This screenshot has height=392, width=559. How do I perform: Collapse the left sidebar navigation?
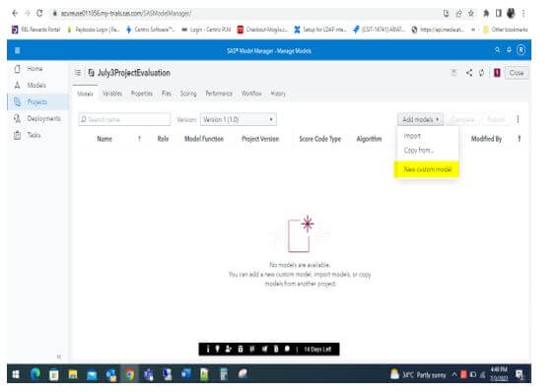click(x=58, y=357)
